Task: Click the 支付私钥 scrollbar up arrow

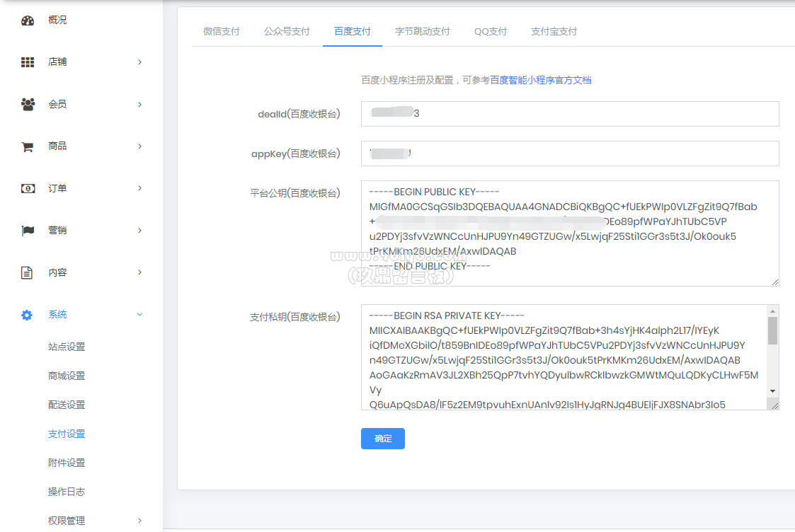Action: coord(772,311)
